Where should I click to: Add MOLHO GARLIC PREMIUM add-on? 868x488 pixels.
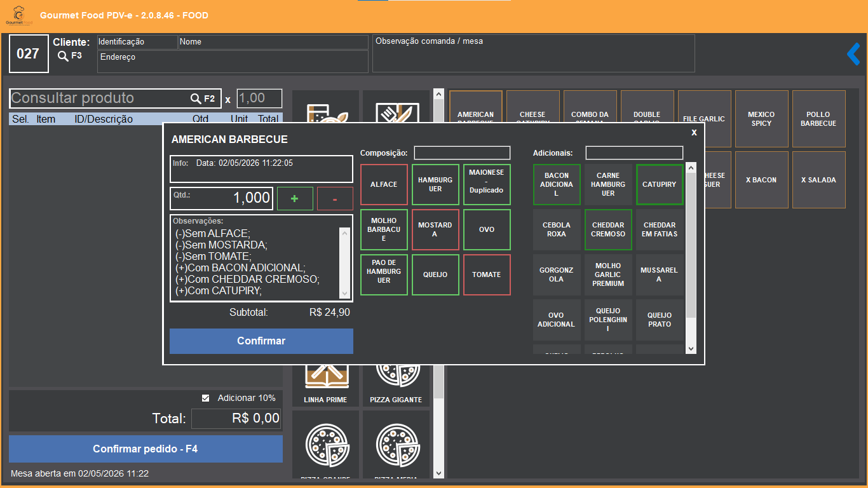click(608, 274)
